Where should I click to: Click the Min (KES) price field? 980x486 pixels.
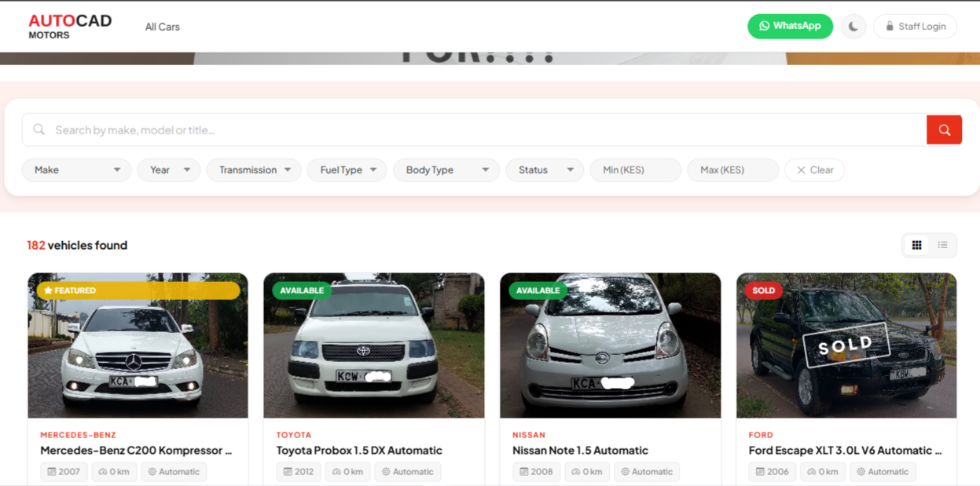(x=636, y=170)
